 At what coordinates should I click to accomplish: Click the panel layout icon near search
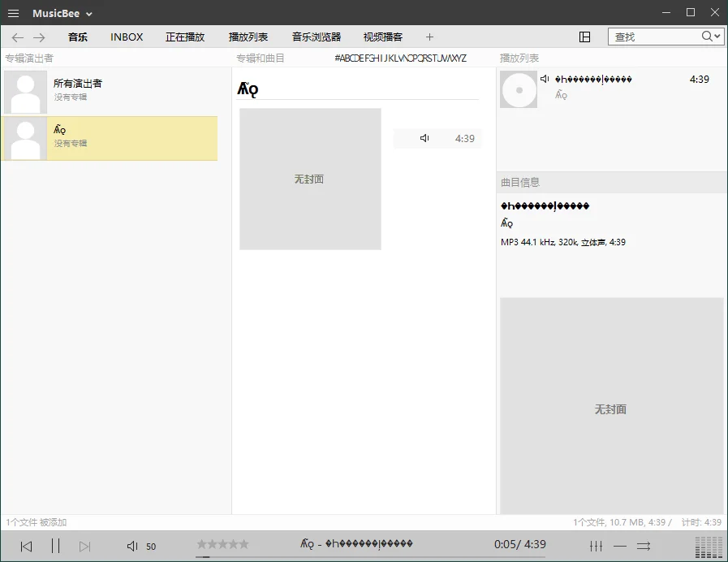584,37
